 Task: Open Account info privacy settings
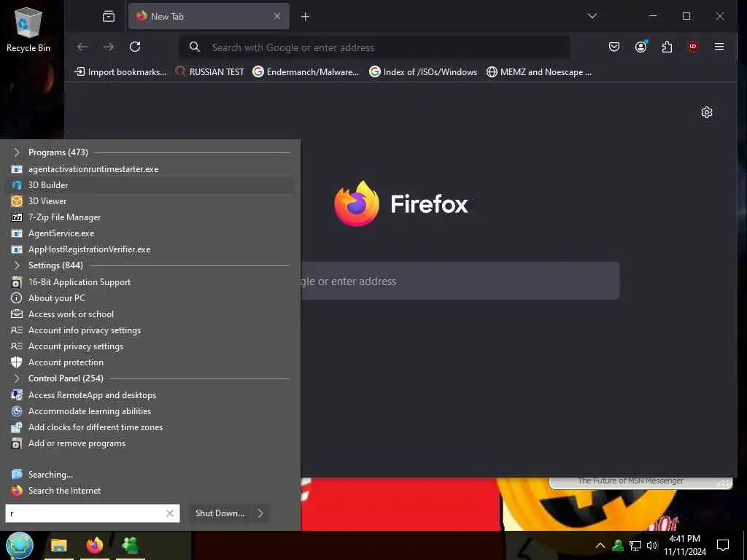click(x=150, y=330)
